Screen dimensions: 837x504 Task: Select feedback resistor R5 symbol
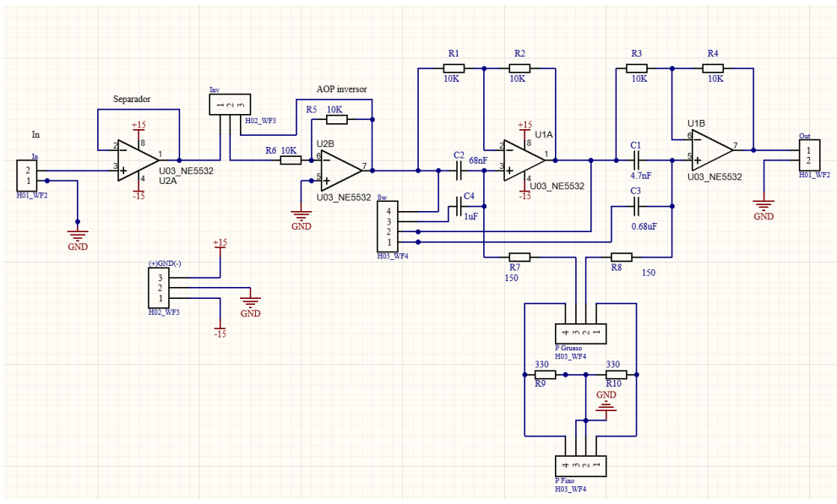click(x=336, y=120)
